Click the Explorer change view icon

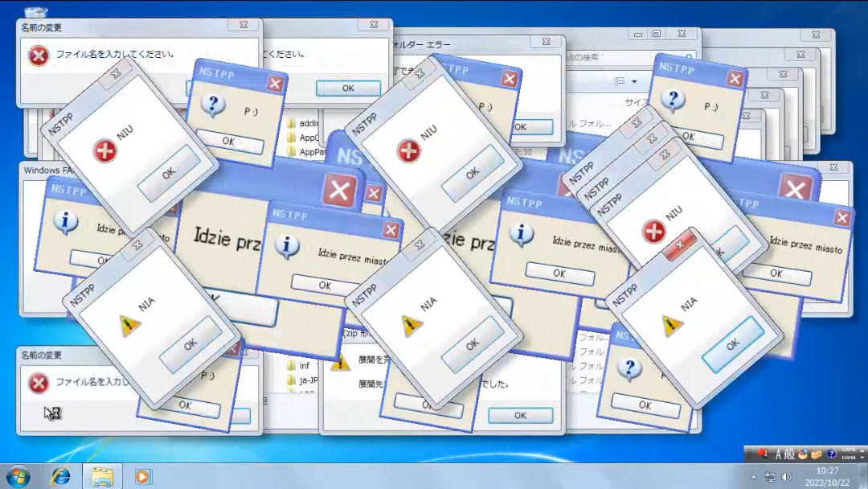pyautogui.click(x=620, y=81)
